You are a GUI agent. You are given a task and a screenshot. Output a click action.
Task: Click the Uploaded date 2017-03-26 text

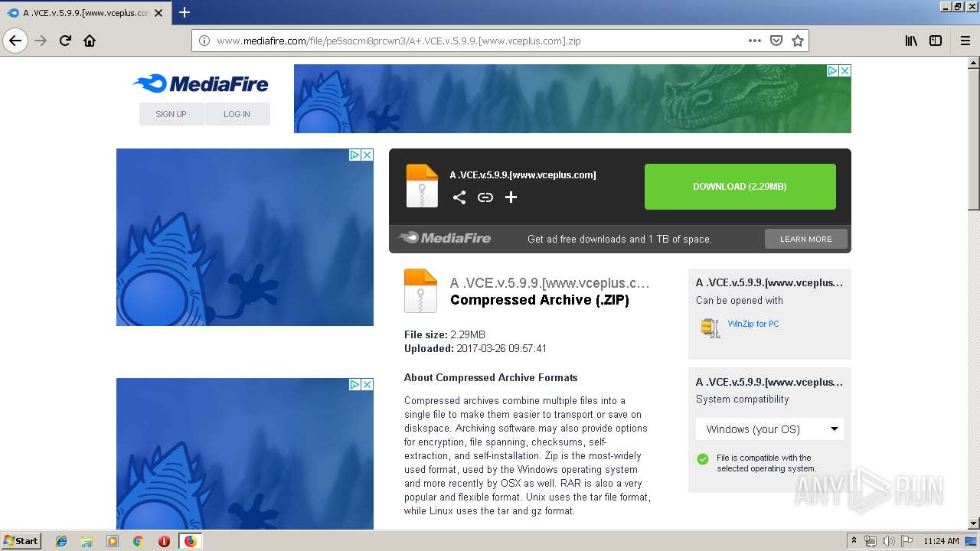[475, 348]
